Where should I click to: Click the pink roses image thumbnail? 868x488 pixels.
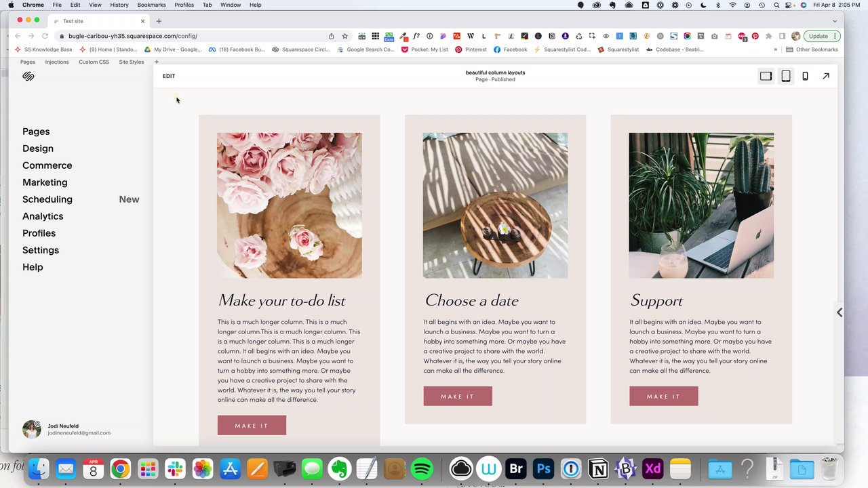point(290,205)
